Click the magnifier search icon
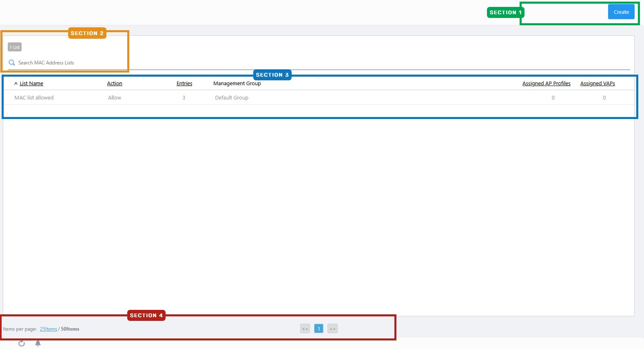The height and width of the screenshot is (349, 644). click(x=12, y=63)
